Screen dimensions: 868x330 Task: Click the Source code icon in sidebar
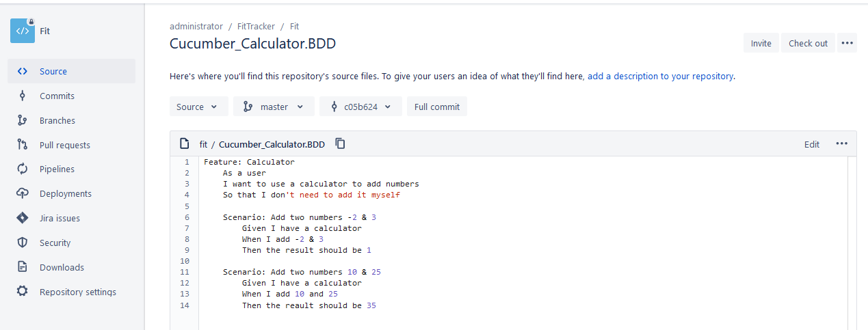pos(23,71)
